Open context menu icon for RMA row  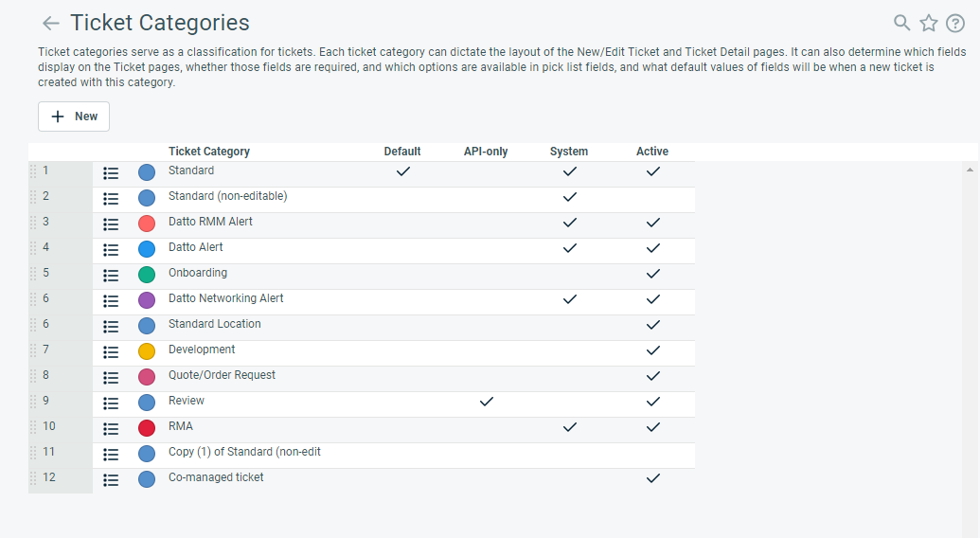tap(111, 429)
